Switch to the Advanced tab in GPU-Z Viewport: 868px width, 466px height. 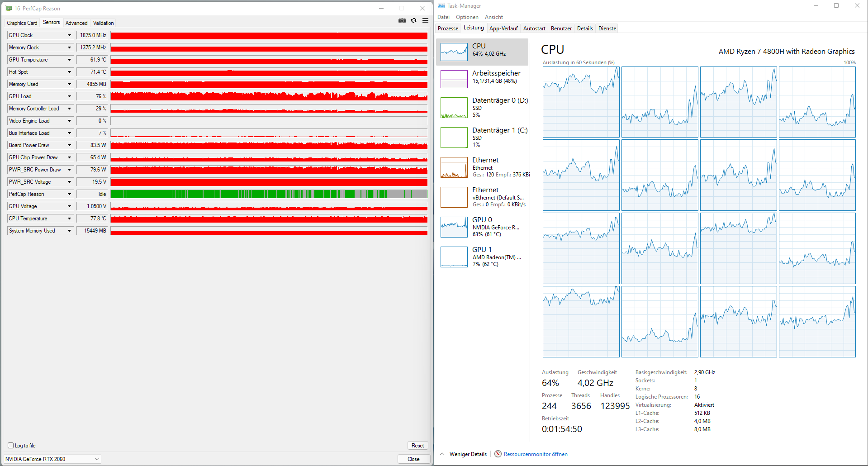coord(76,23)
